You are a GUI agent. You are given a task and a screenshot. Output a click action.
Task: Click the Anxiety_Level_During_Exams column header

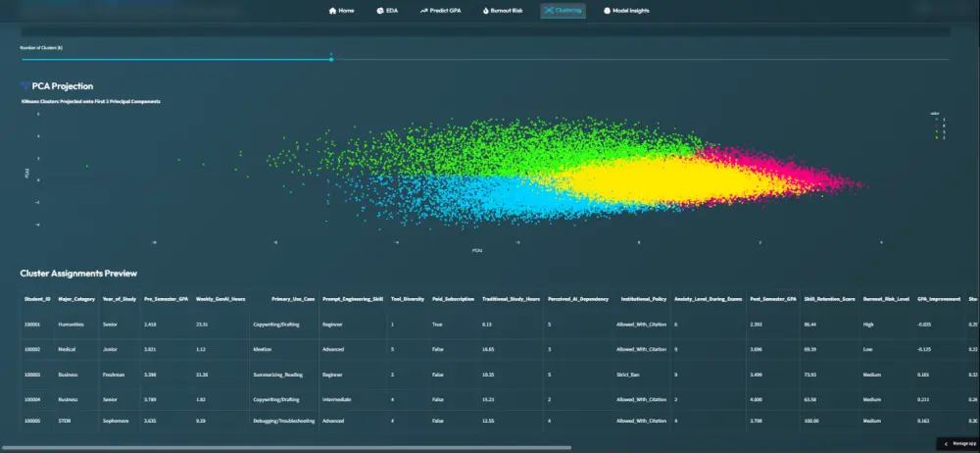709,300
